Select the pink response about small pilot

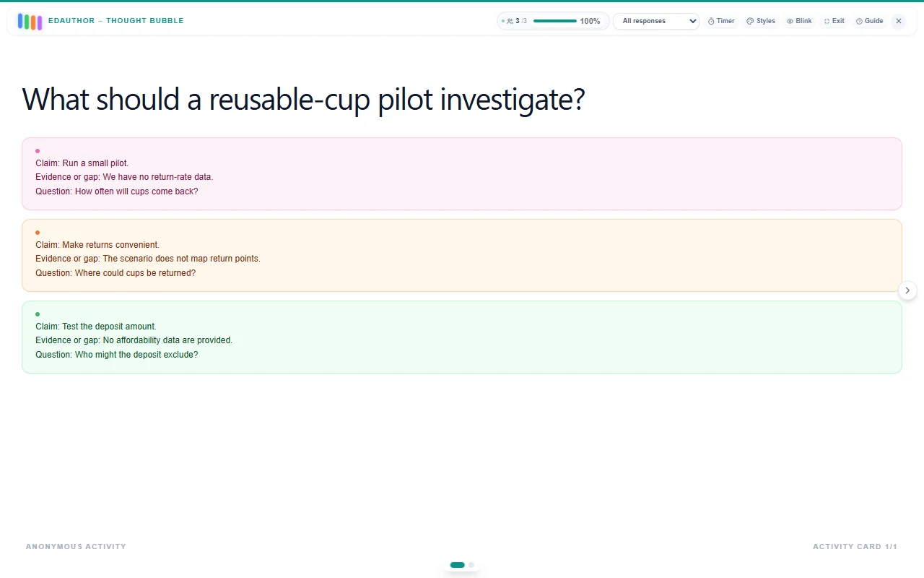[462, 174]
